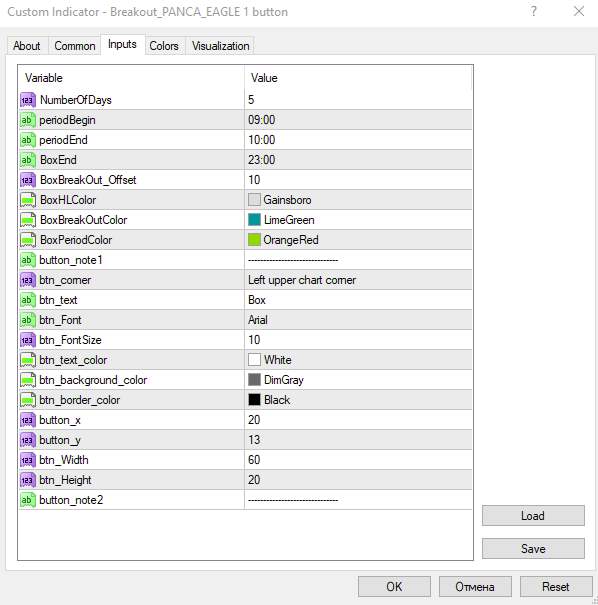Click the Load button
598x605 pixels.
[x=533, y=515]
